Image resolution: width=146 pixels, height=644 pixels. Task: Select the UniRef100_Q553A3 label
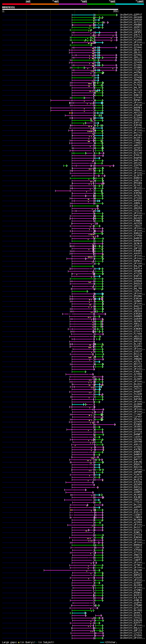131,150
